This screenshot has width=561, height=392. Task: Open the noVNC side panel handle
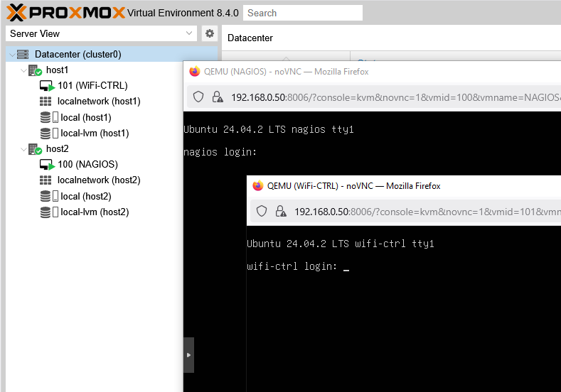click(188, 354)
